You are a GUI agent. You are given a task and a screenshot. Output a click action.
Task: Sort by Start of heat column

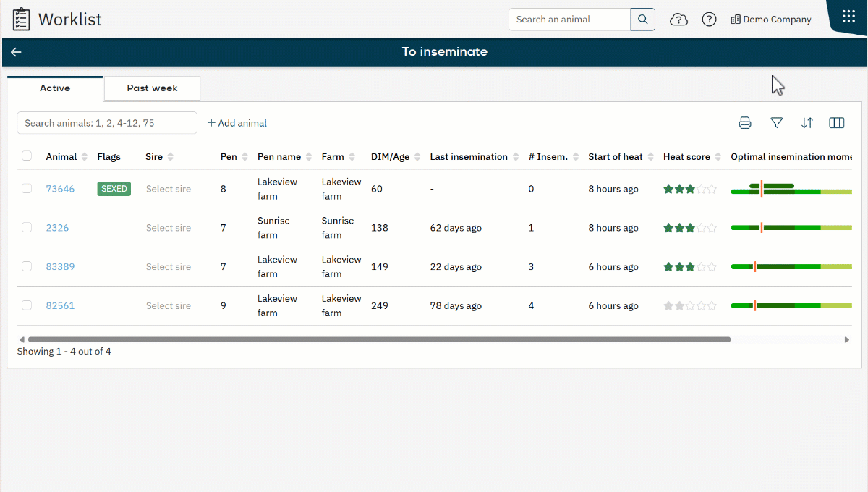(x=621, y=157)
